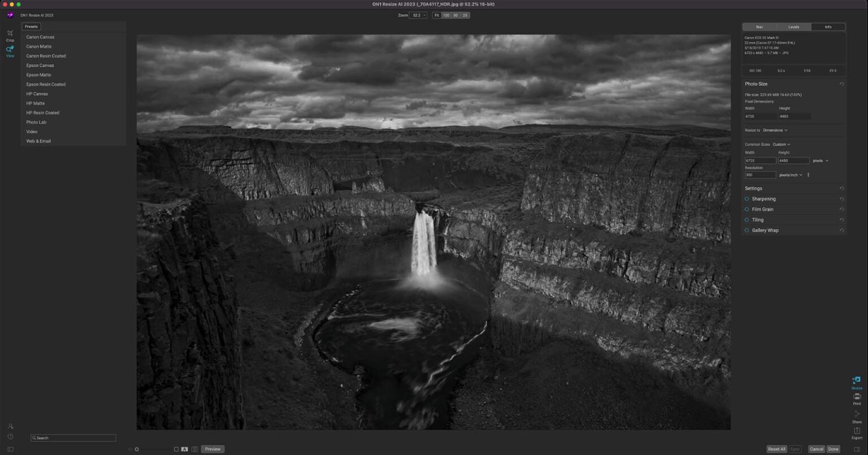The width and height of the screenshot is (868, 455).
Task: Switch to the Nav tab
Action: pos(759,27)
